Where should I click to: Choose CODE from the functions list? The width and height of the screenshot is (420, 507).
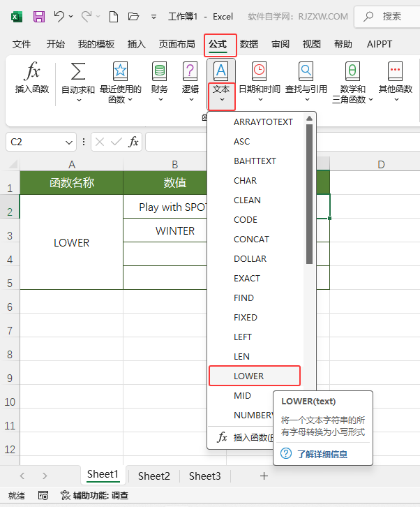pos(256,220)
